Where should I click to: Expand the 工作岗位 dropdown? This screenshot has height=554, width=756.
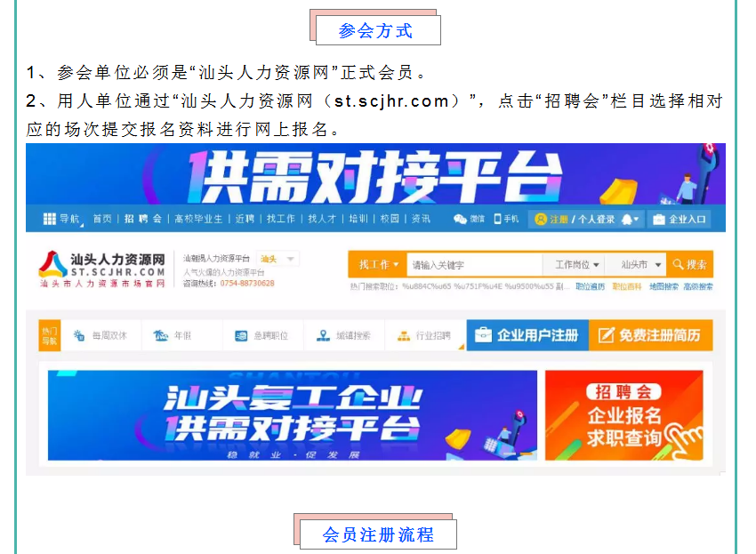pyautogui.click(x=576, y=265)
